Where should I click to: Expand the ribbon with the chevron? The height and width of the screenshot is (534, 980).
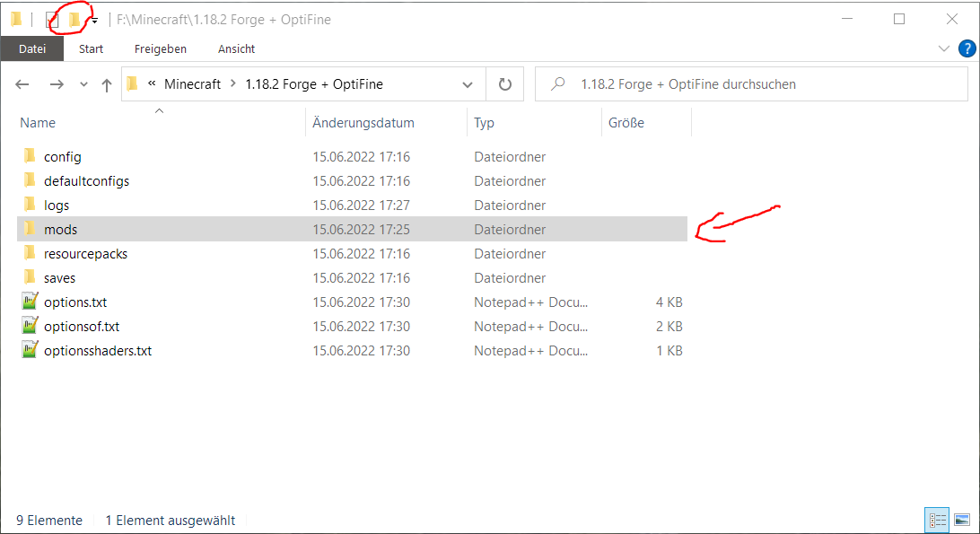[x=944, y=48]
